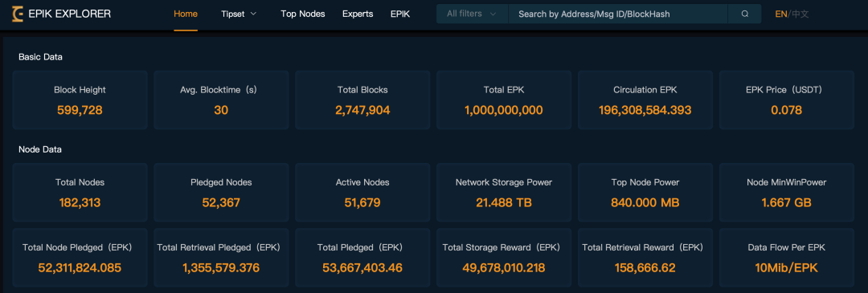Image resolution: width=868 pixels, height=293 pixels.
Task: Click the Block Height card
Action: pyautogui.click(x=80, y=100)
